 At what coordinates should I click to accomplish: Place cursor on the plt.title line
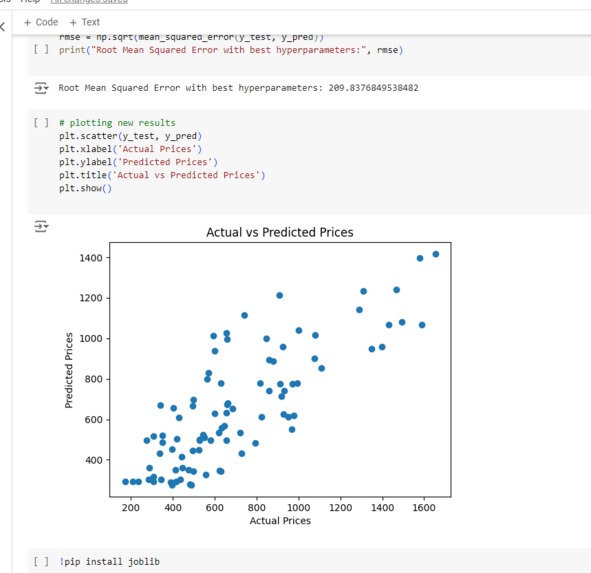pyautogui.click(x=162, y=175)
